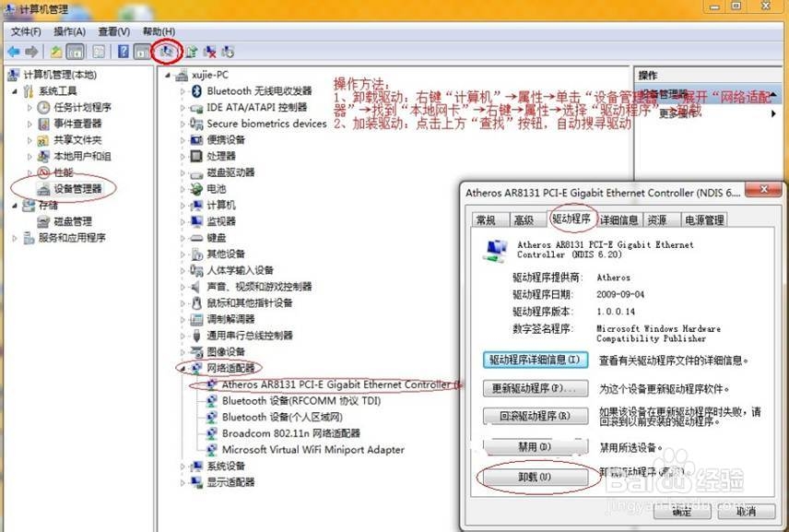
Task: Select 本地用户和组 in the left tree
Action: (x=83, y=156)
